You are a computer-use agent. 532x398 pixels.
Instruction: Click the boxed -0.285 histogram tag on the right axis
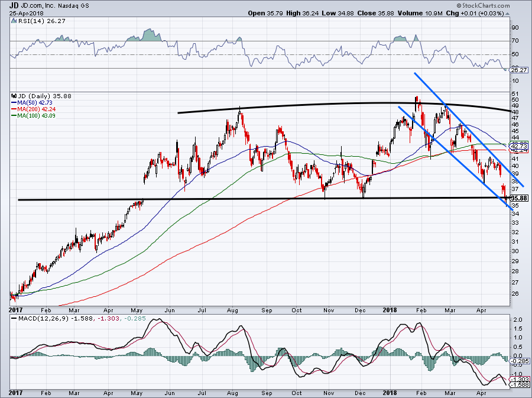click(x=520, y=361)
